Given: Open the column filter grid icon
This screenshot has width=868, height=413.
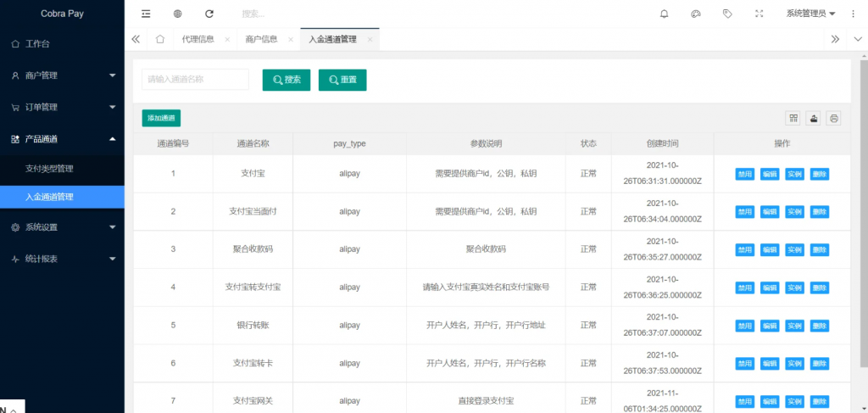Looking at the screenshot, I should (x=793, y=119).
